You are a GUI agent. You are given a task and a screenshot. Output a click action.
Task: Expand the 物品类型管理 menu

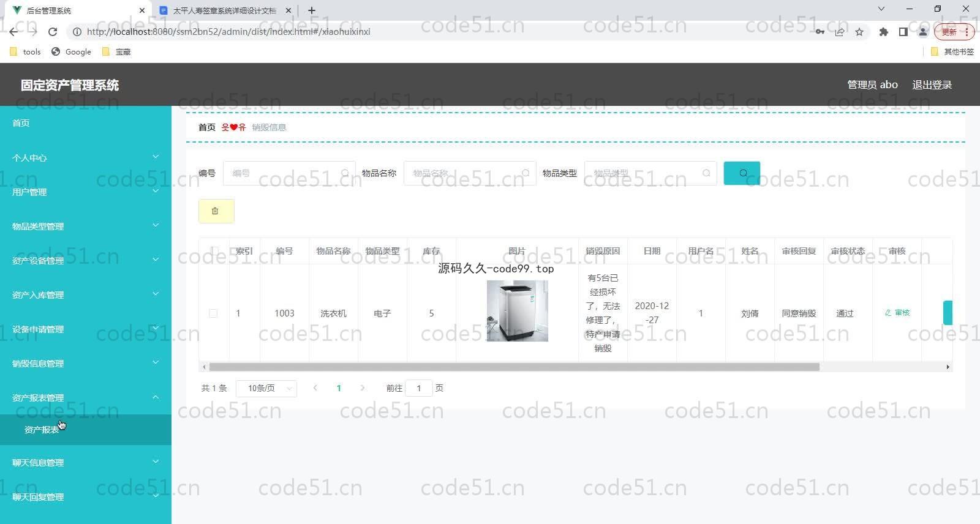click(86, 226)
